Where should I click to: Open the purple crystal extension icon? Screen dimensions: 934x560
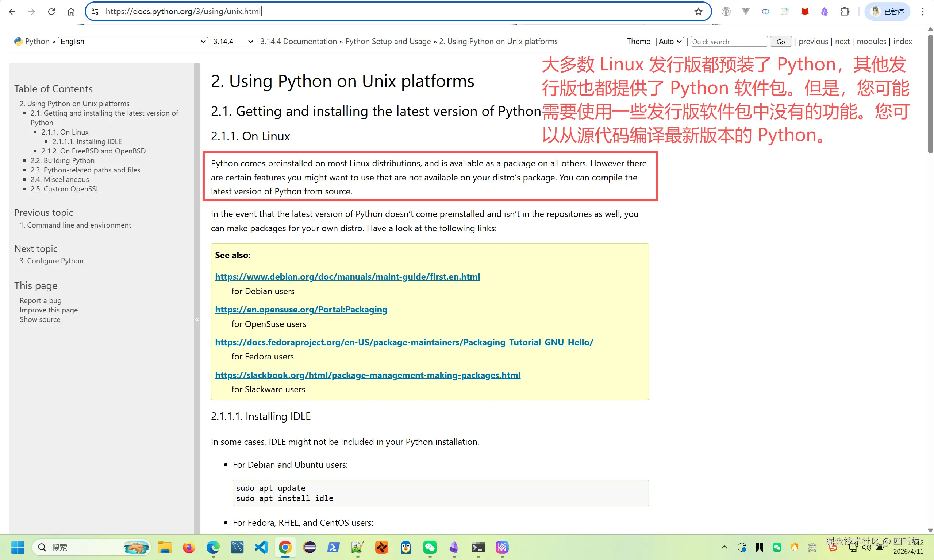pos(825,11)
